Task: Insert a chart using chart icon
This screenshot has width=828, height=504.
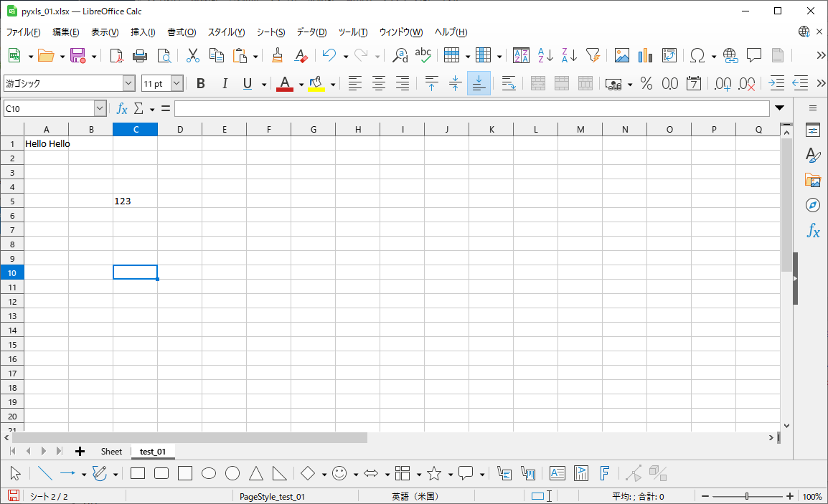Action: click(x=645, y=55)
